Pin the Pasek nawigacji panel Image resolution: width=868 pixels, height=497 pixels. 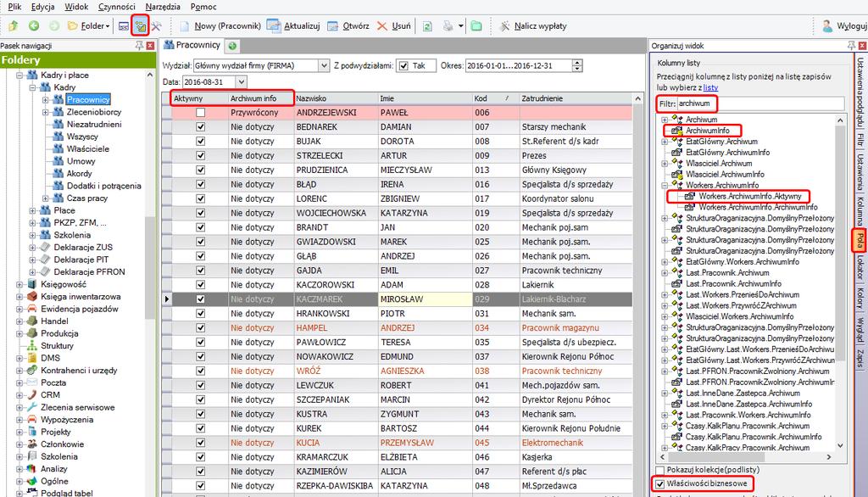pos(139,46)
